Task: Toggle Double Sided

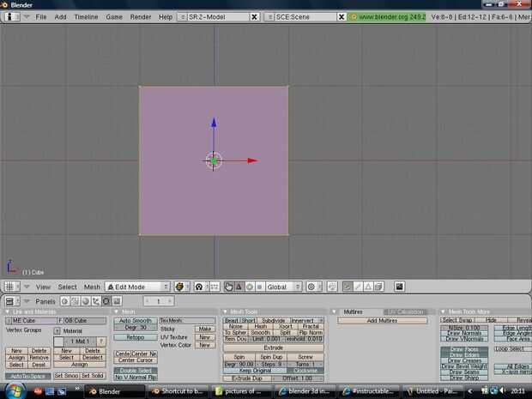Action: pos(136,371)
